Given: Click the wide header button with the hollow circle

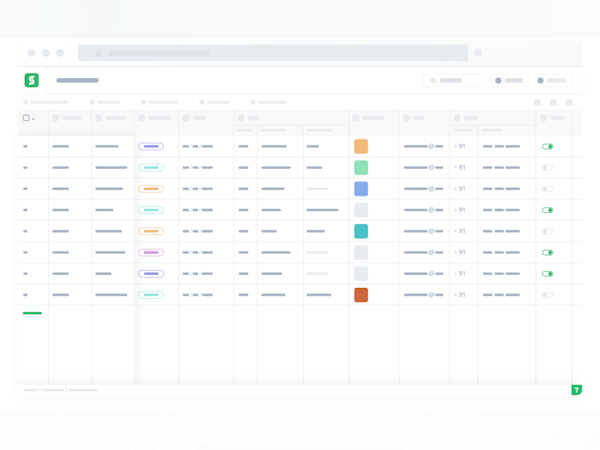Looking at the screenshot, I should click(455, 80).
